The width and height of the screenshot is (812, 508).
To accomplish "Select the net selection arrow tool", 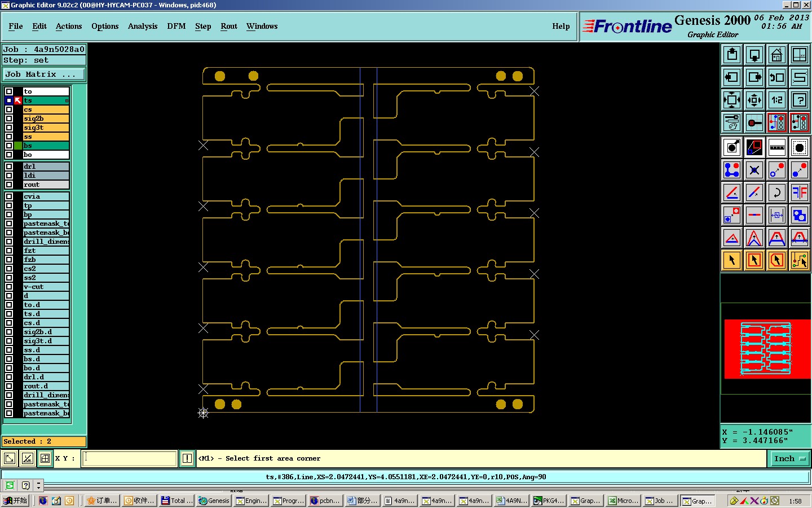I will pos(800,260).
